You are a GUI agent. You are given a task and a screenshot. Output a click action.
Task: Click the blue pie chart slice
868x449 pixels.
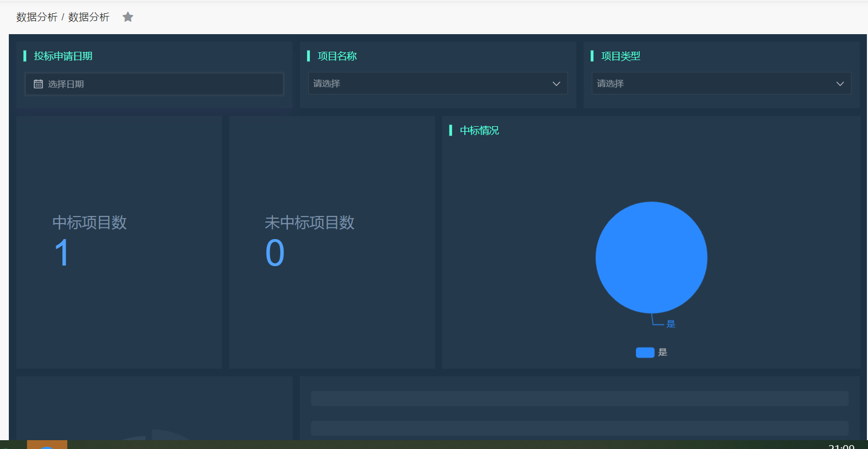[x=651, y=257]
